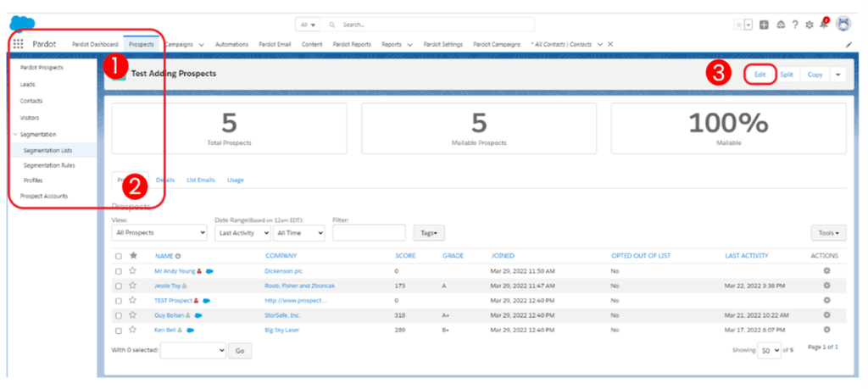
Task: Open the search scope All dropdown
Action: tap(308, 25)
